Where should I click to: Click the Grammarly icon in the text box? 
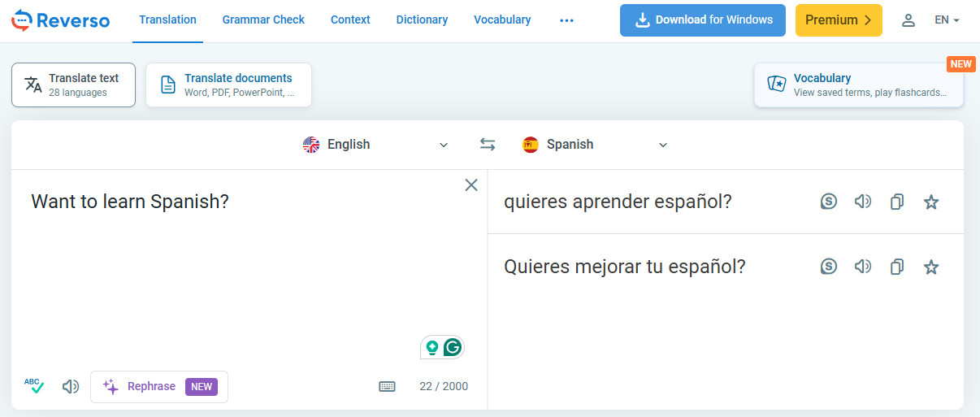(453, 347)
